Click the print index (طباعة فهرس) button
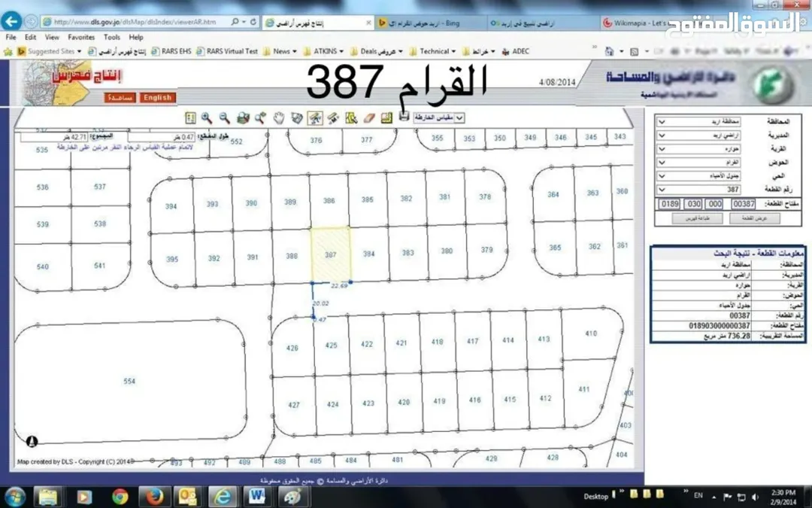Screen dimensions: 812x508 [697, 218]
